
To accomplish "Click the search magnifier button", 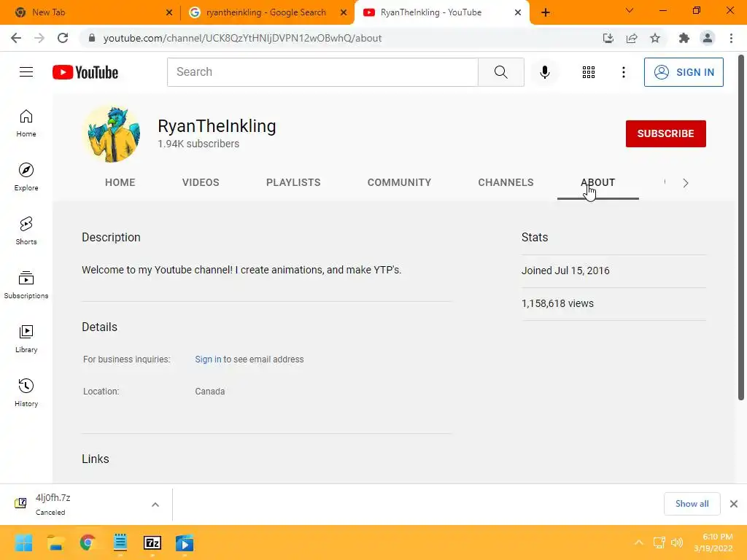I will point(500,72).
